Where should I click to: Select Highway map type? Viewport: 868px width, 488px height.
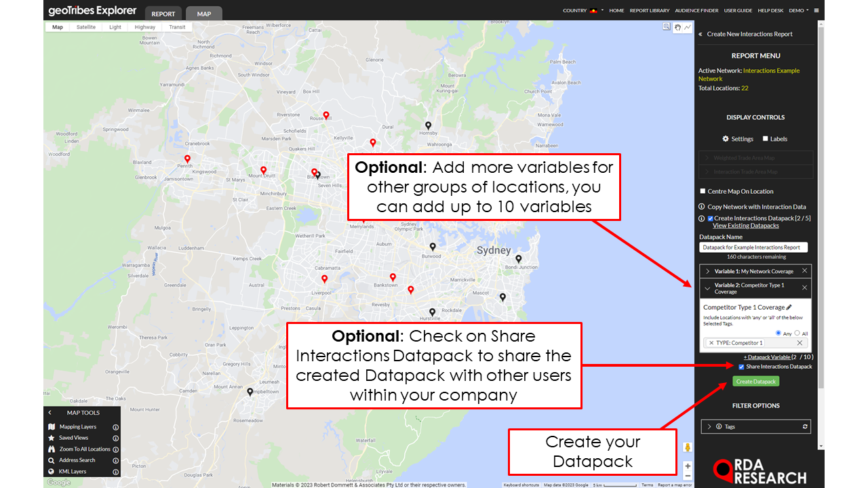tap(145, 27)
